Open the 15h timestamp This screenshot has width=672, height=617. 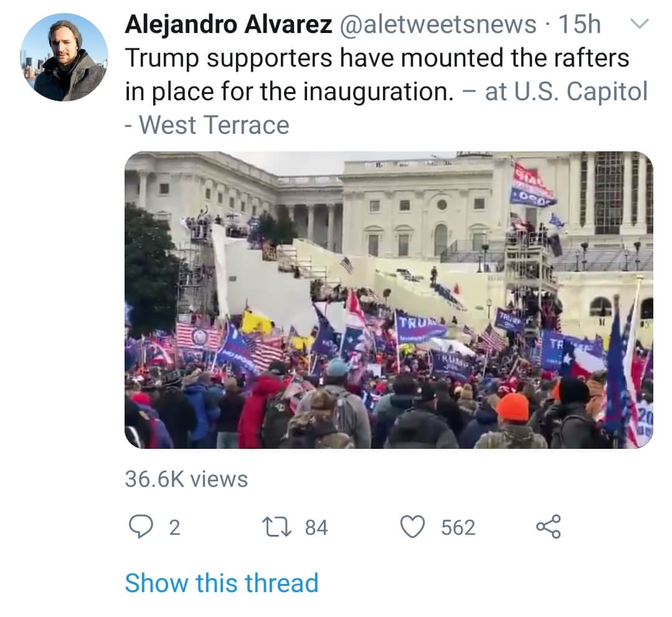pos(580,24)
